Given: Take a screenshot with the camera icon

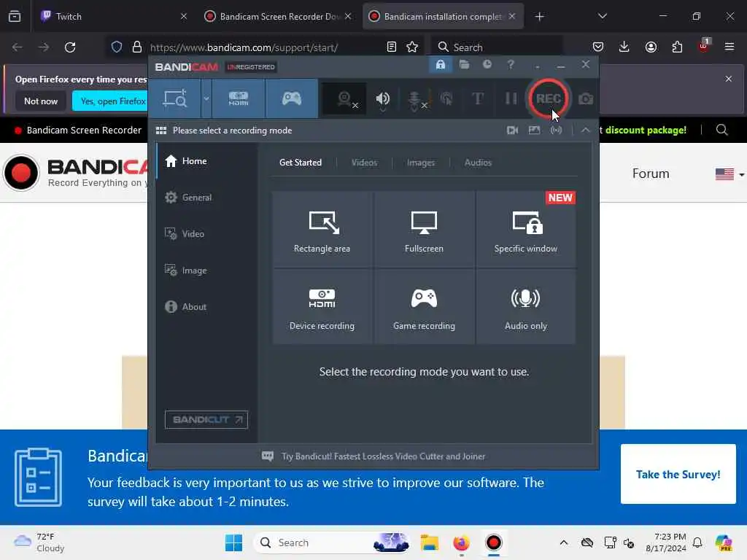Looking at the screenshot, I should click(x=586, y=99).
